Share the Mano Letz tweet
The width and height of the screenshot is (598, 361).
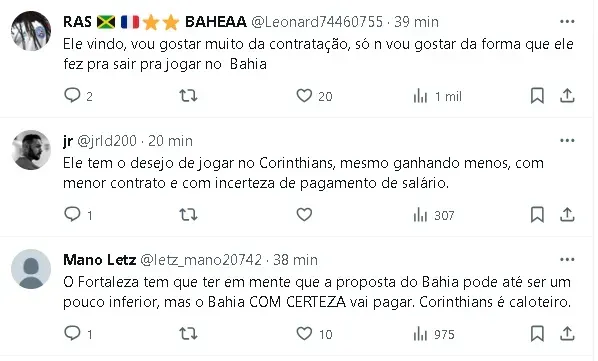click(x=567, y=334)
